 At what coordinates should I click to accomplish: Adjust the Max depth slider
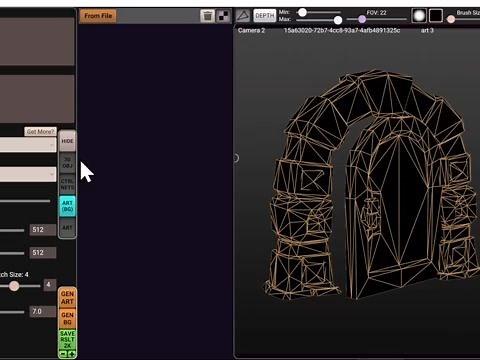(x=338, y=20)
